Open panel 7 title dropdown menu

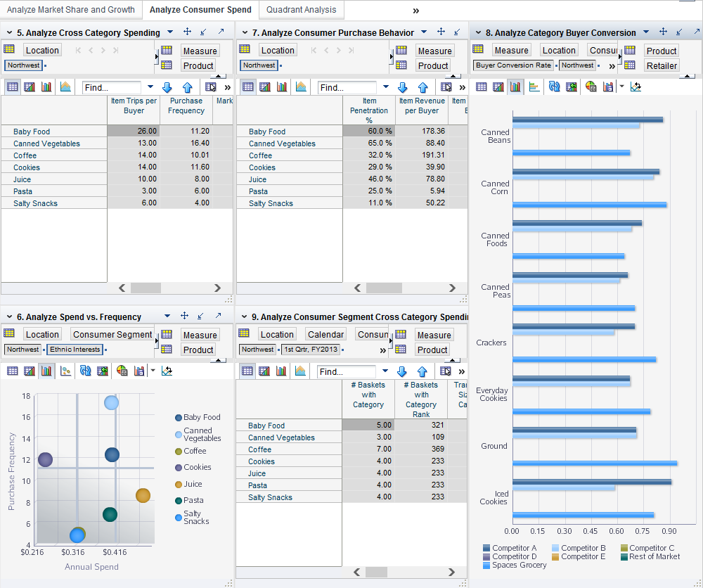click(424, 32)
